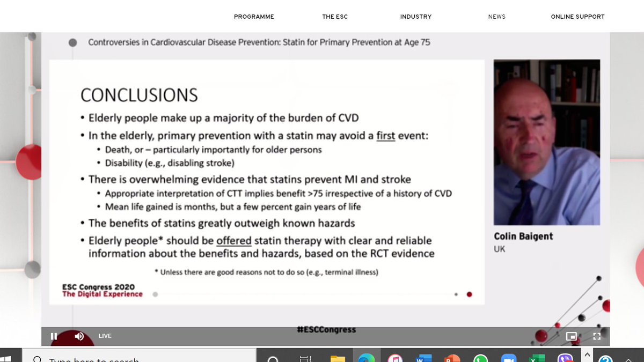Open the INDUSTRY menu
The image size is (644, 362).
[416, 17]
